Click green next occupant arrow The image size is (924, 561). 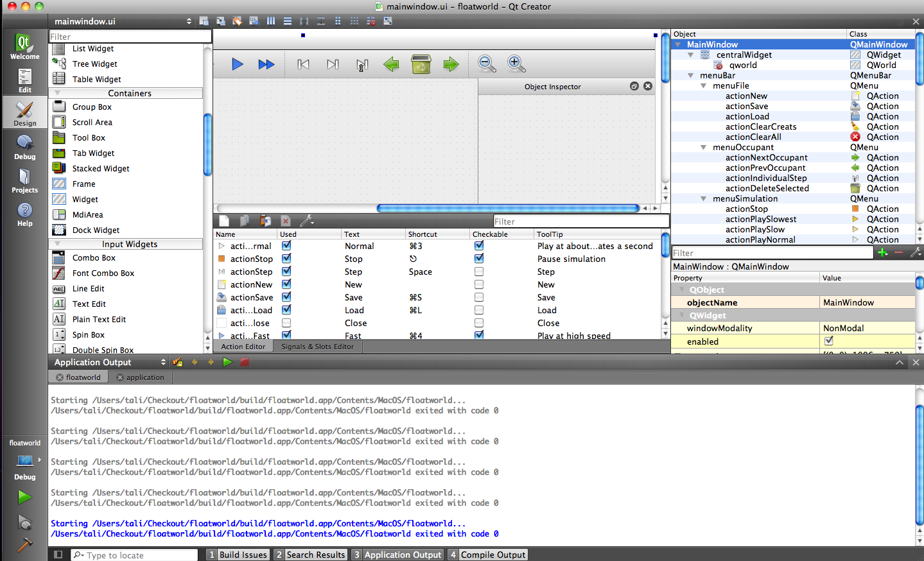pyautogui.click(x=451, y=64)
